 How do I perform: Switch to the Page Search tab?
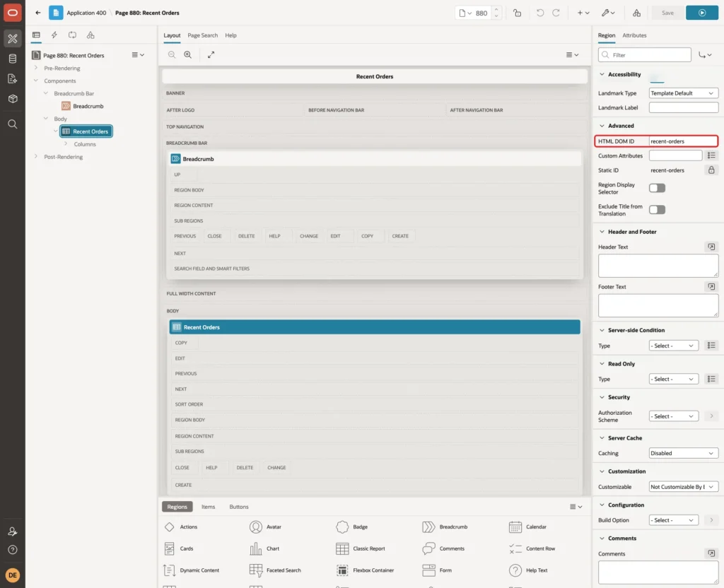pyautogui.click(x=202, y=35)
